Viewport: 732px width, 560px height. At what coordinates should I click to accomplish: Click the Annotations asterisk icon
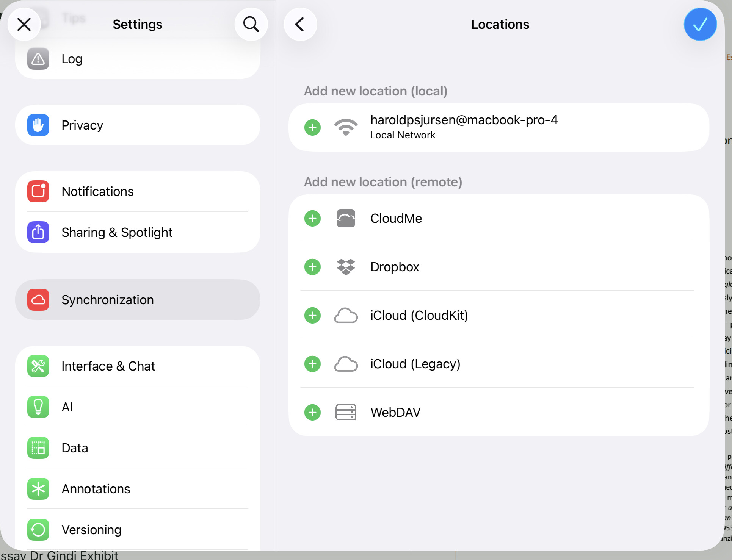(x=38, y=489)
